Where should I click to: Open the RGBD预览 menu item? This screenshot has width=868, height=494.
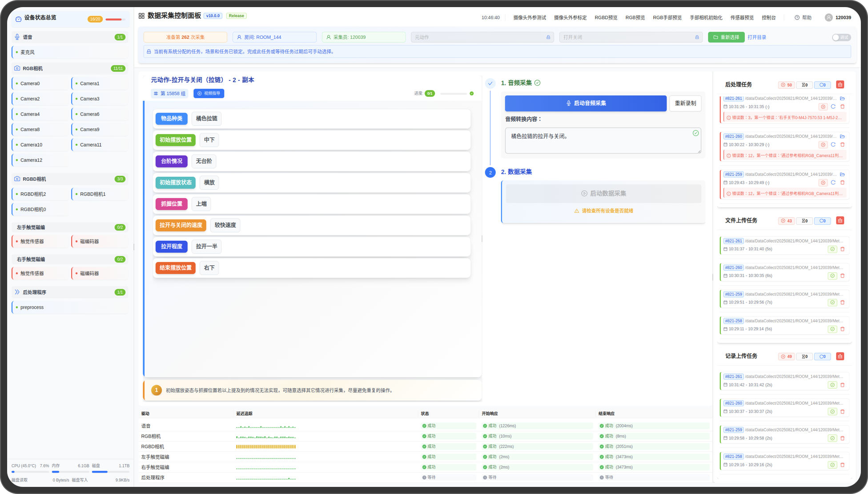pos(606,18)
